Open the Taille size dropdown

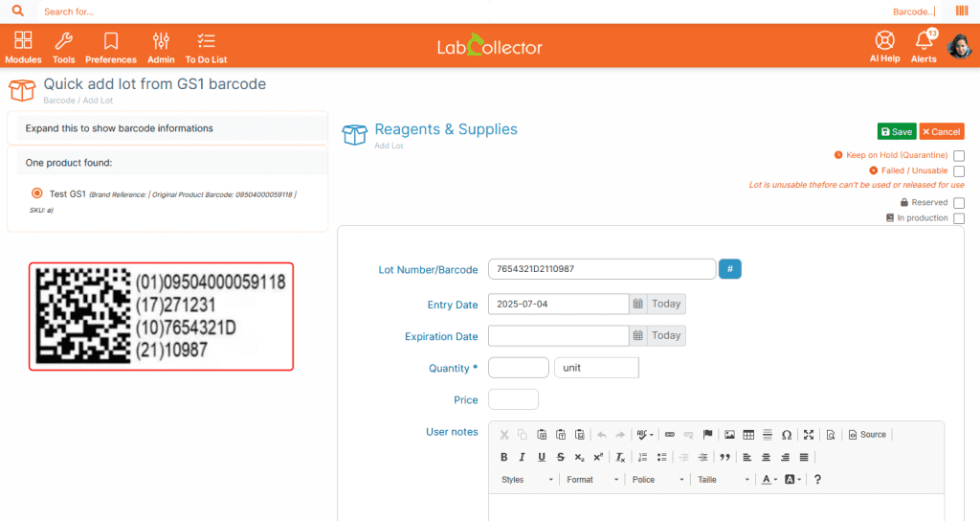point(724,480)
